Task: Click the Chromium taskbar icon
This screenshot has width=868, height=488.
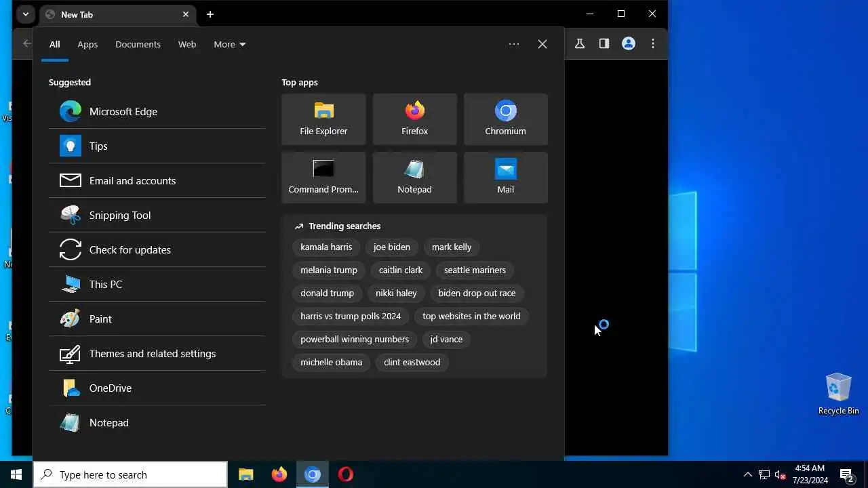Action: (313, 474)
